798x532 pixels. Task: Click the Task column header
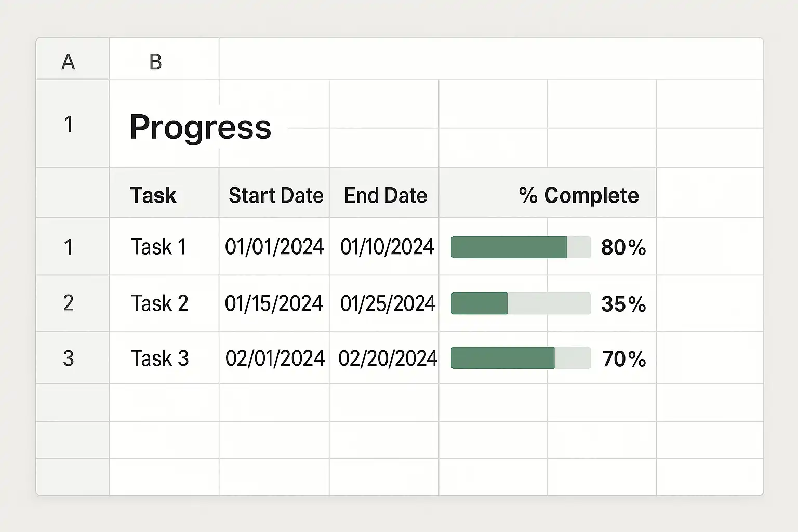coord(153,195)
